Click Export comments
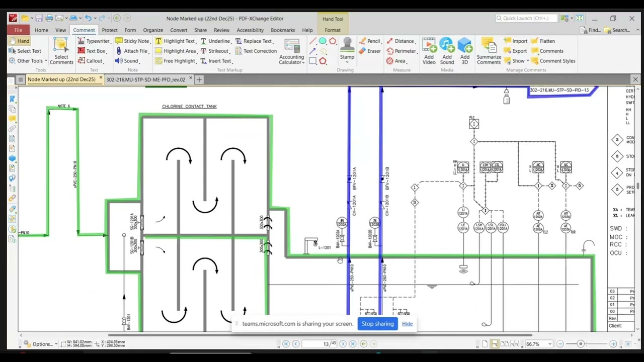The width and height of the screenshot is (644, 362). 515,51
